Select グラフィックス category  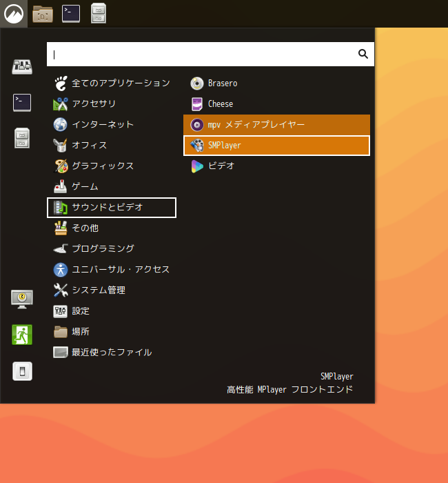click(x=112, y=166)
